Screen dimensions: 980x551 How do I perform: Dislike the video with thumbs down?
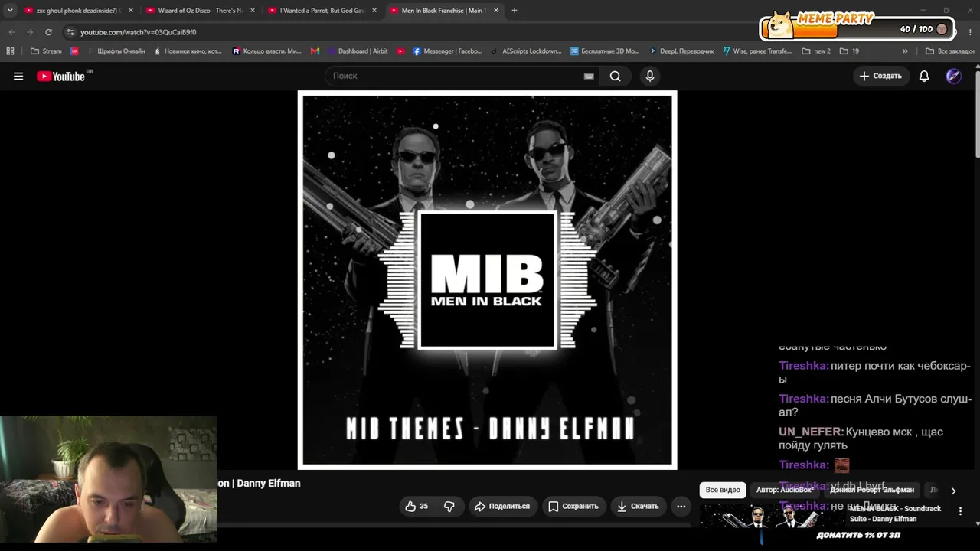449,506
